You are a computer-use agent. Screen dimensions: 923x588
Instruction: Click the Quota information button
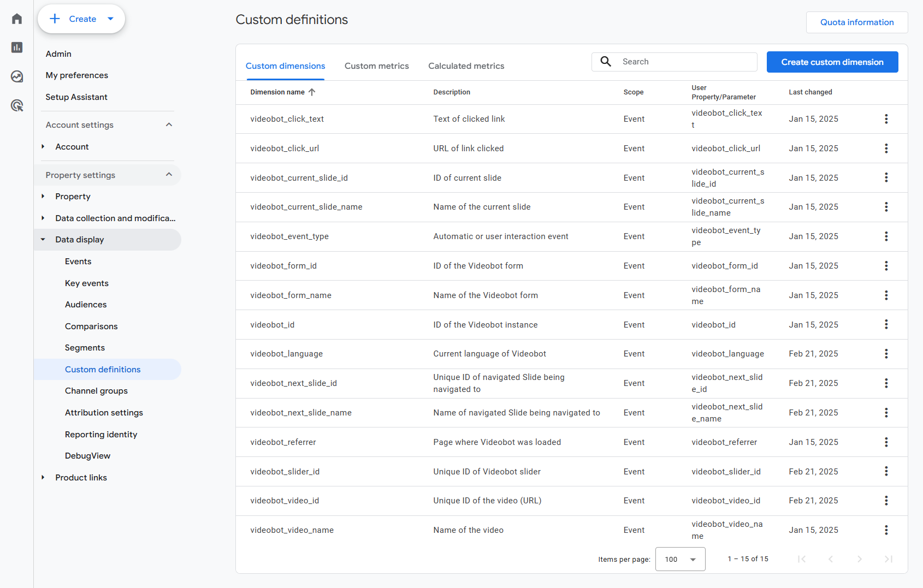click(856, 22)
